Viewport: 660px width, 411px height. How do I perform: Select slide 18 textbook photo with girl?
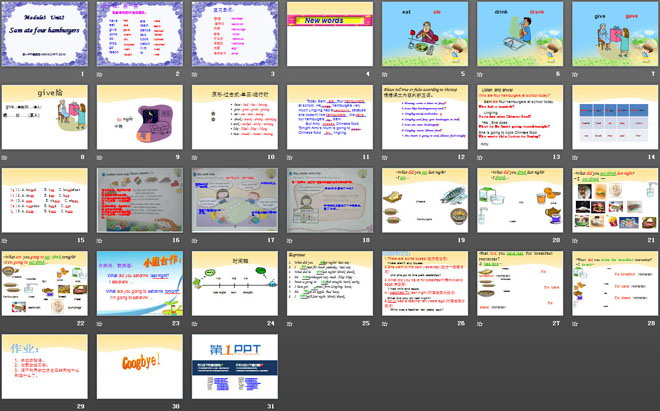click(330, 200)
